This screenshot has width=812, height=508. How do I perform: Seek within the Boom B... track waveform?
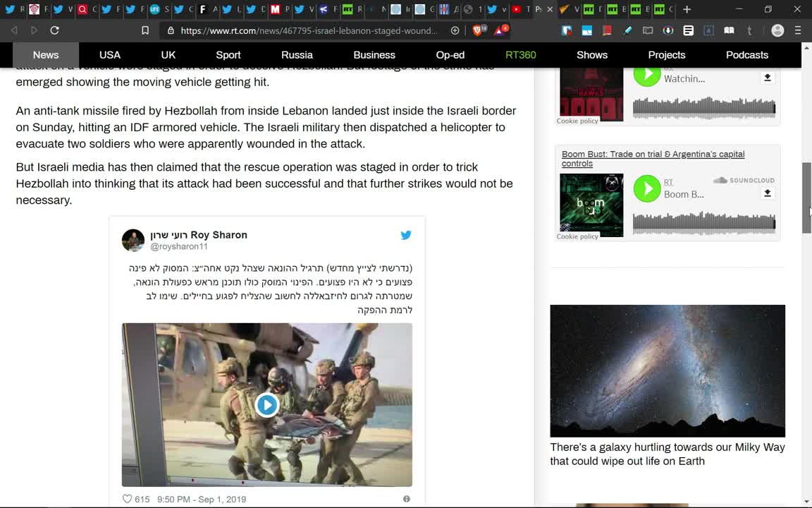coord(703,223)
